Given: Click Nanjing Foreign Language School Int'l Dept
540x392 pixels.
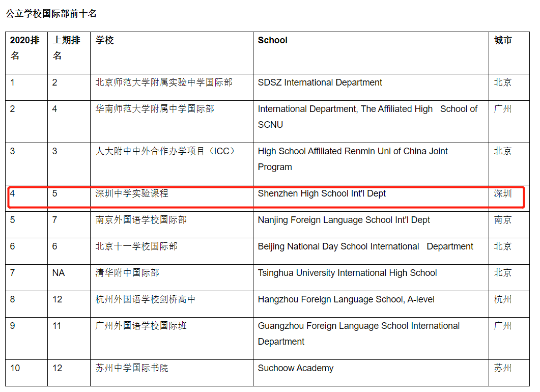Looking at the screenshot, I should [x=344, y=220].
